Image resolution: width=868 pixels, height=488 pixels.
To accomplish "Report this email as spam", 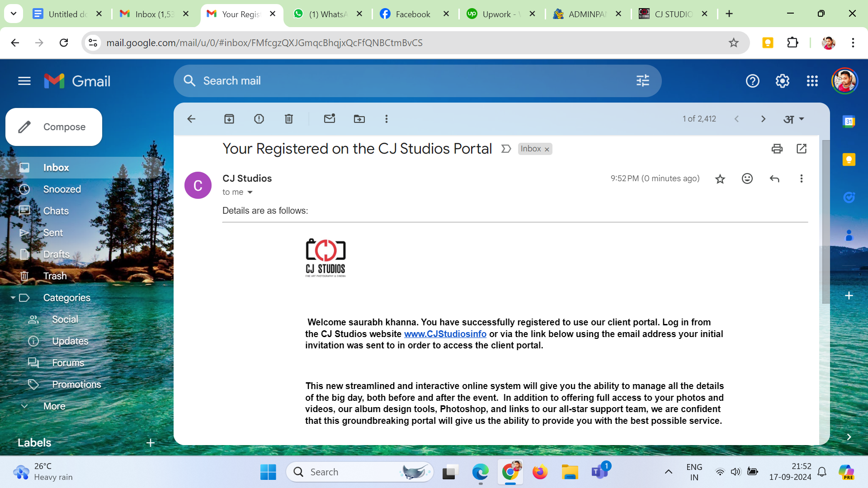I will [259, 119].
